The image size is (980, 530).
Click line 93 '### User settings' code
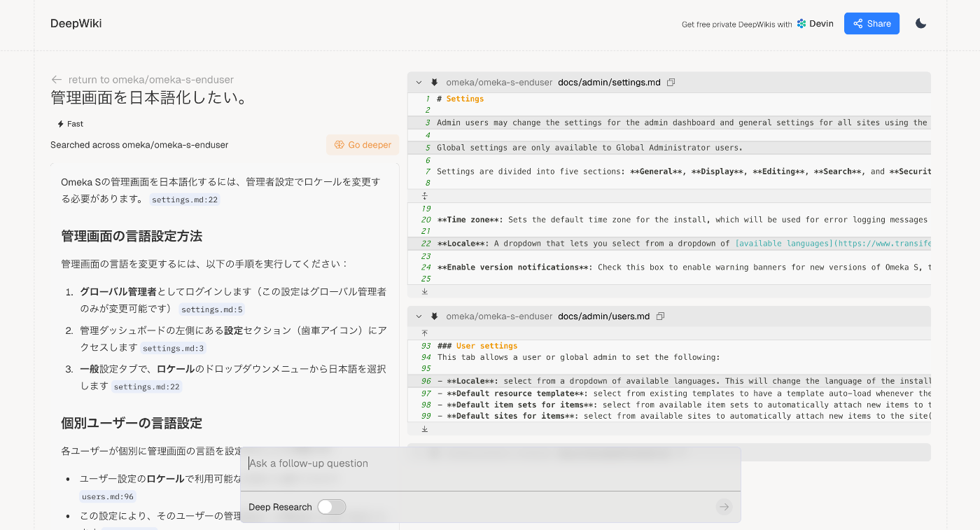[x=477, y=346]
